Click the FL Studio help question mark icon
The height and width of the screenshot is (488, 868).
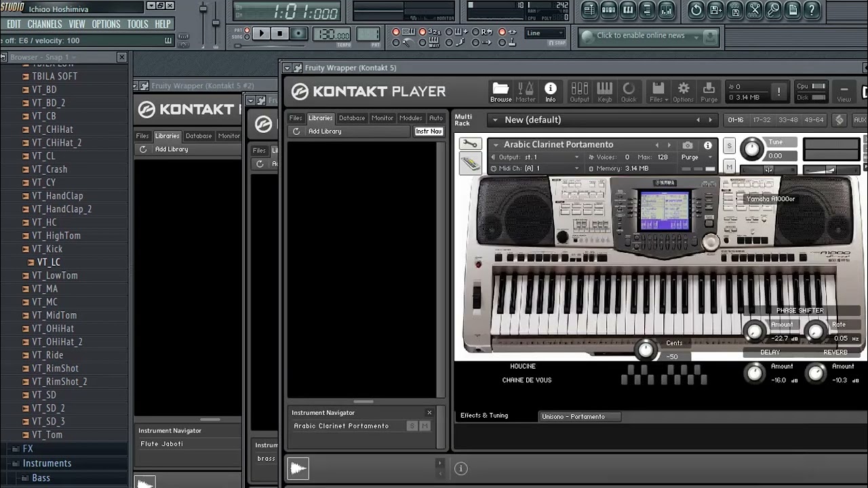[x=811, y=9]
